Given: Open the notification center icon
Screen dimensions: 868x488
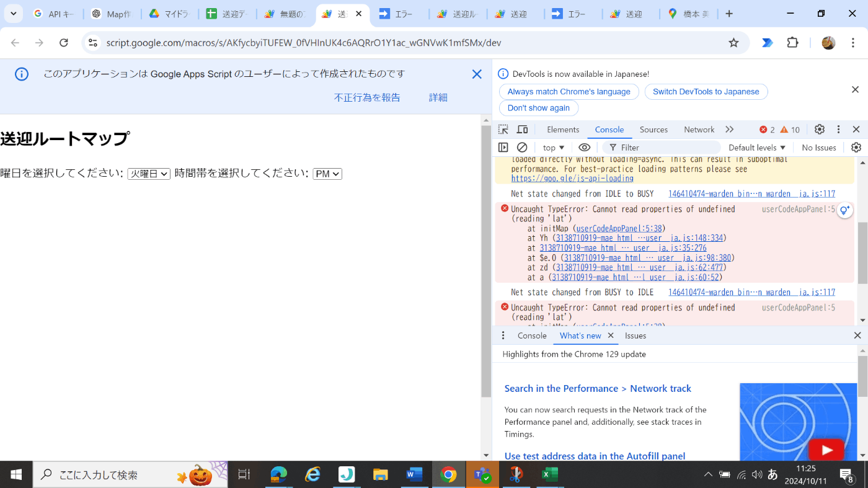Looking at the screenshot, I should [x=848, y=475].
